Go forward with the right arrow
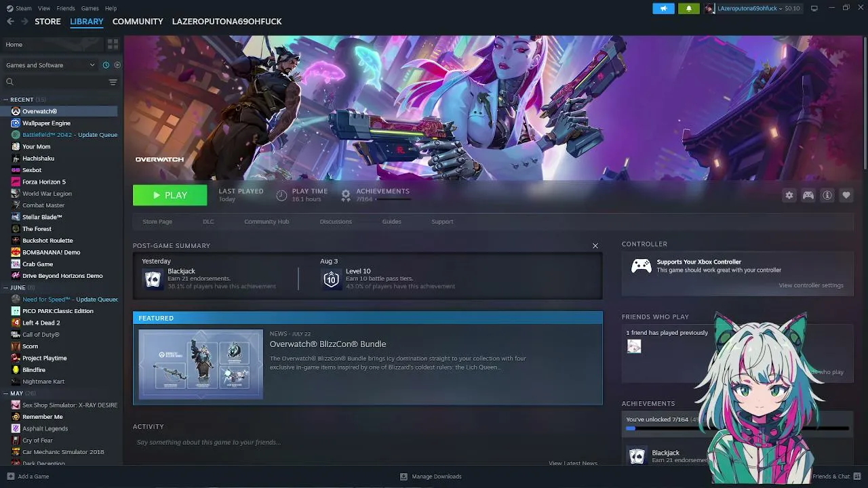 click(x=24, y=22)
